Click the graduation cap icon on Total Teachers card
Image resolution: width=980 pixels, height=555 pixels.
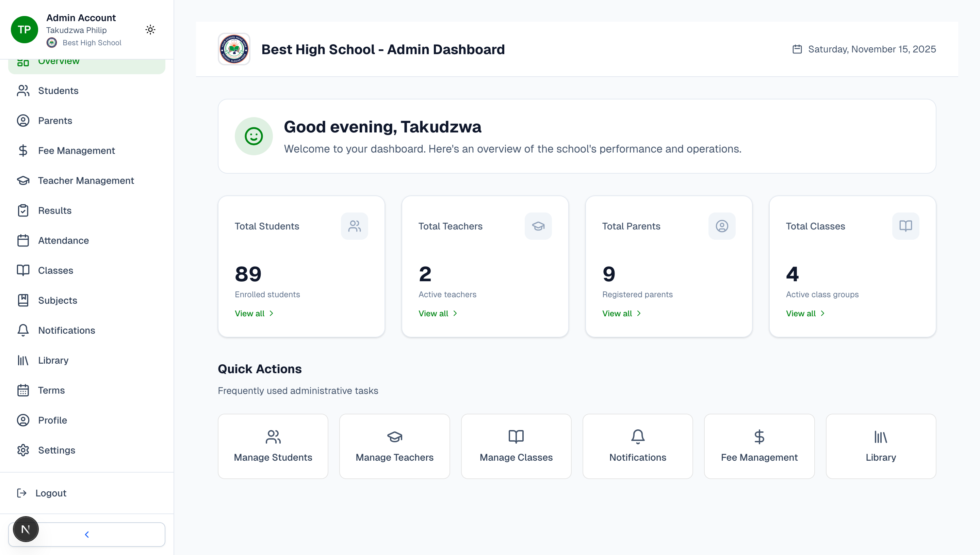click(538, 226)
